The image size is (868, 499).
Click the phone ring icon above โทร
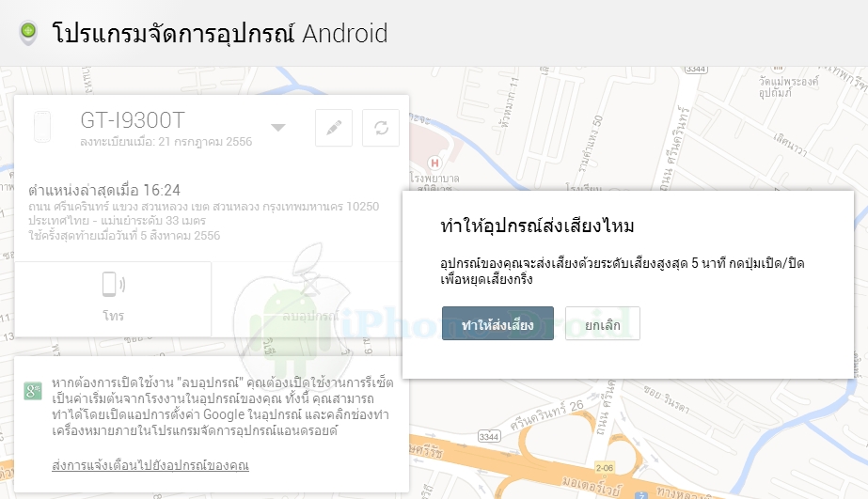tap(114, 285)
